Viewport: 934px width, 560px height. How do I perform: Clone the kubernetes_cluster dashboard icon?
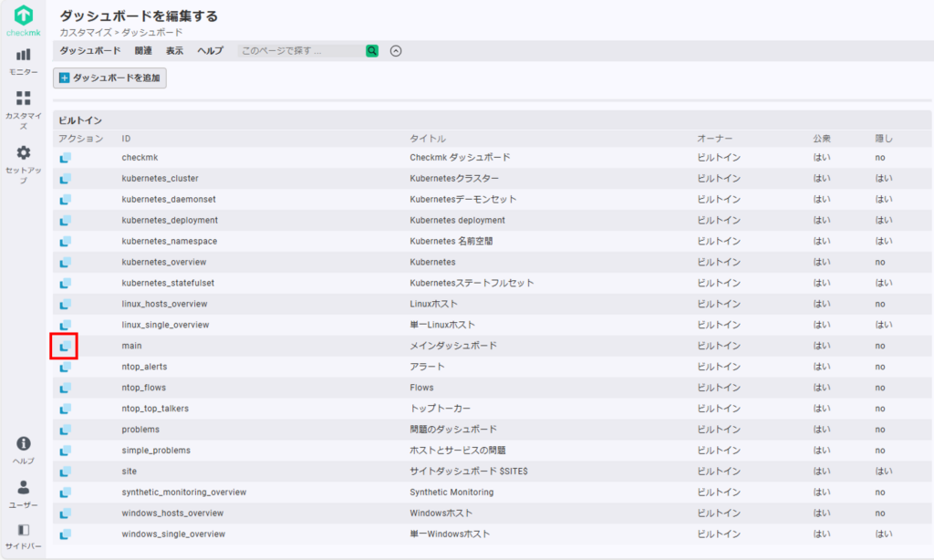[x=65, y=179]
